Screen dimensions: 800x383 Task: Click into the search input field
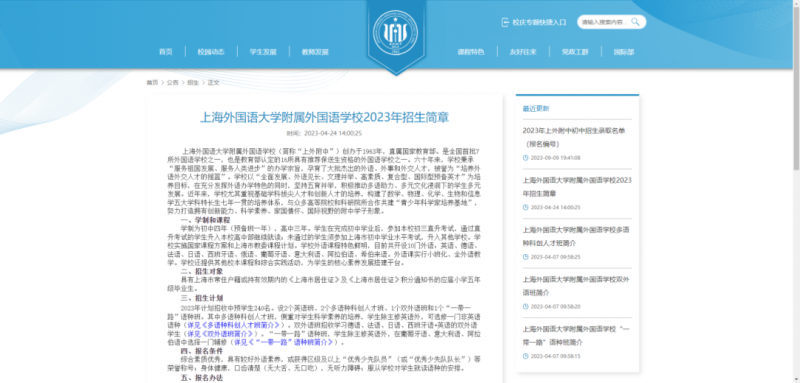(605, 22)
